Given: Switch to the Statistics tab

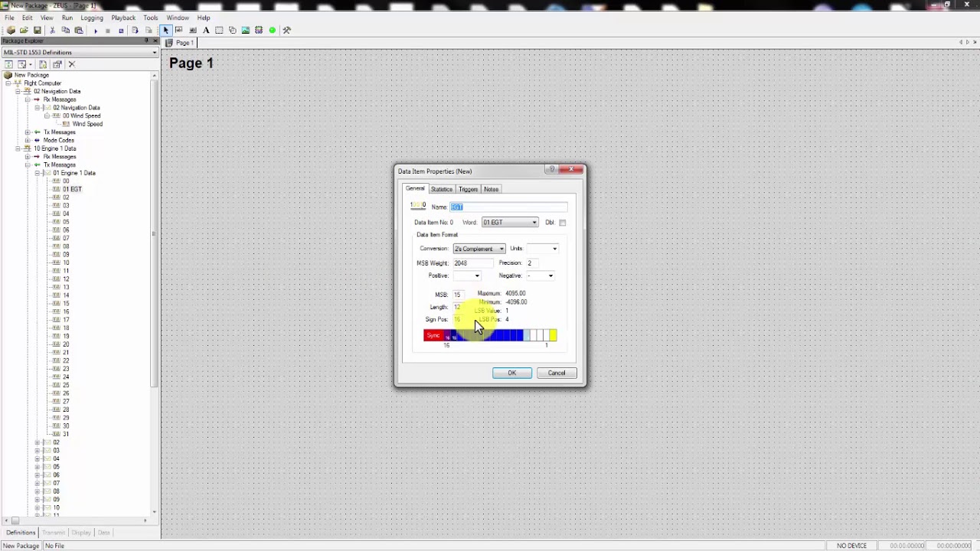Looking at the screenshot, I should point(441,189).
